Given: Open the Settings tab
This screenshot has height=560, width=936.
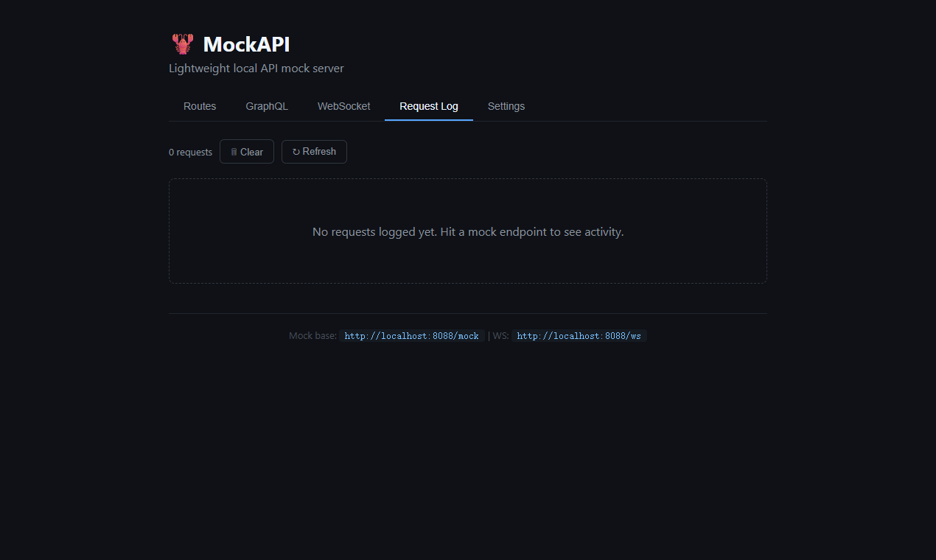Looking at the screenshot, I should pyautogui.click(x=506, y=106).
